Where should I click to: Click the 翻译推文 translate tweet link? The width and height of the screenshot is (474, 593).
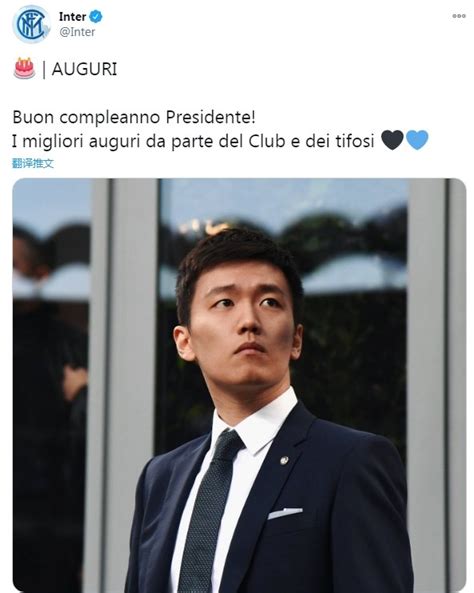coord(33,163)
